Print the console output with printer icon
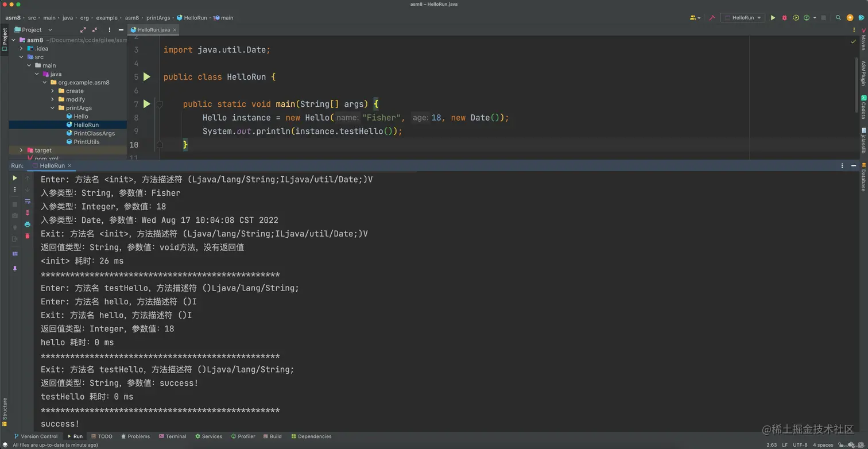 pyautogui.click(x=27, y=225)
